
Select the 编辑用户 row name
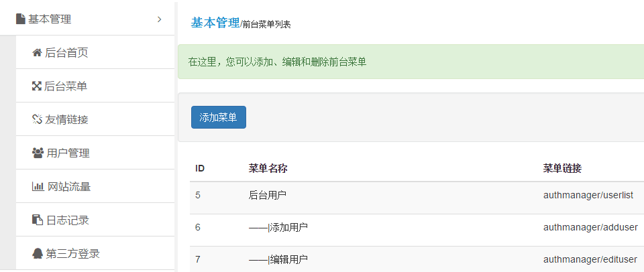[288, 259]
